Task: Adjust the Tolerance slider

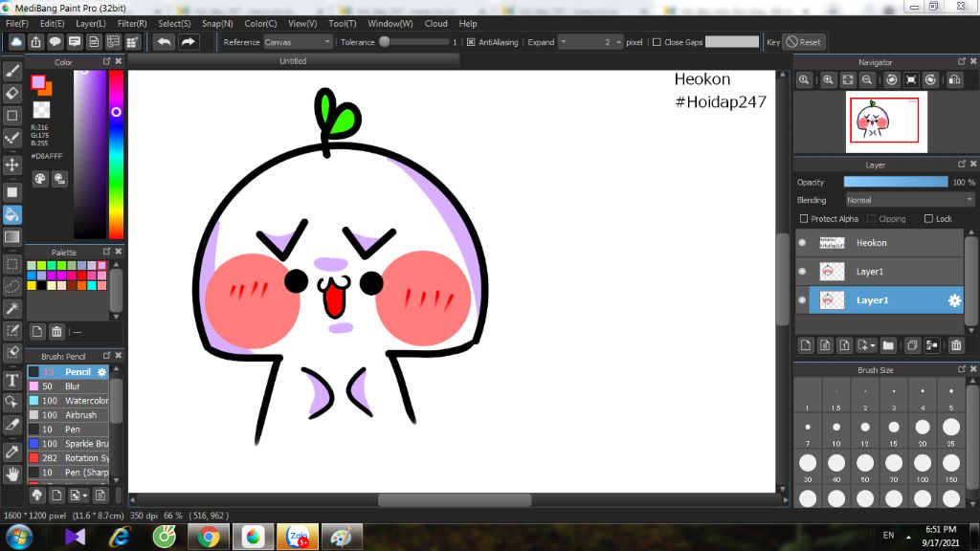Action: coord(414,42)
